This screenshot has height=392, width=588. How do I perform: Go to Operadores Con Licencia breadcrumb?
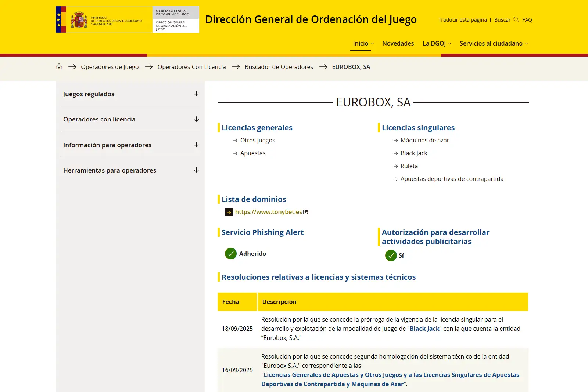[x=191, y=67]
